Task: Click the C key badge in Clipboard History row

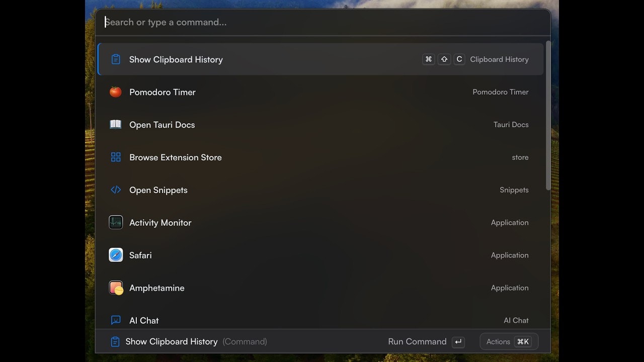Action: pyautogui.click(x=459, y=59)
